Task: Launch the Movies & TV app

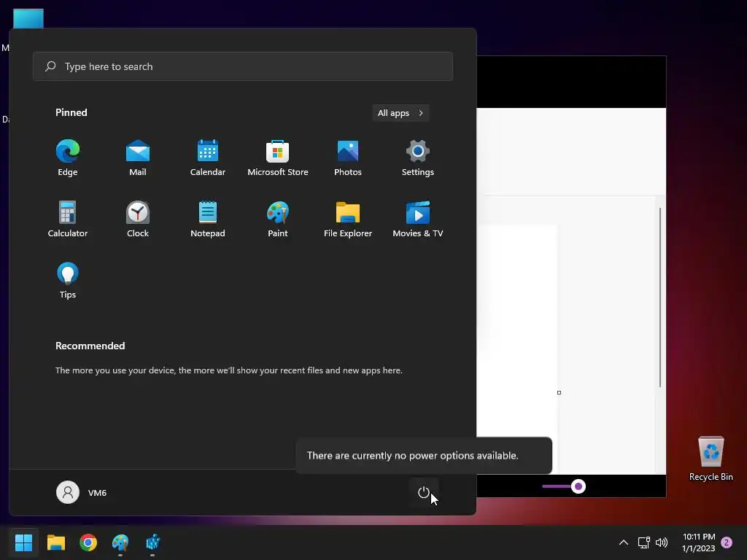Action: [x=418, y=219]
